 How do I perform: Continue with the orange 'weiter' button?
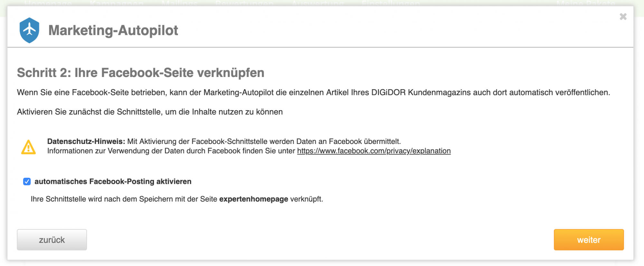[588, 240]
